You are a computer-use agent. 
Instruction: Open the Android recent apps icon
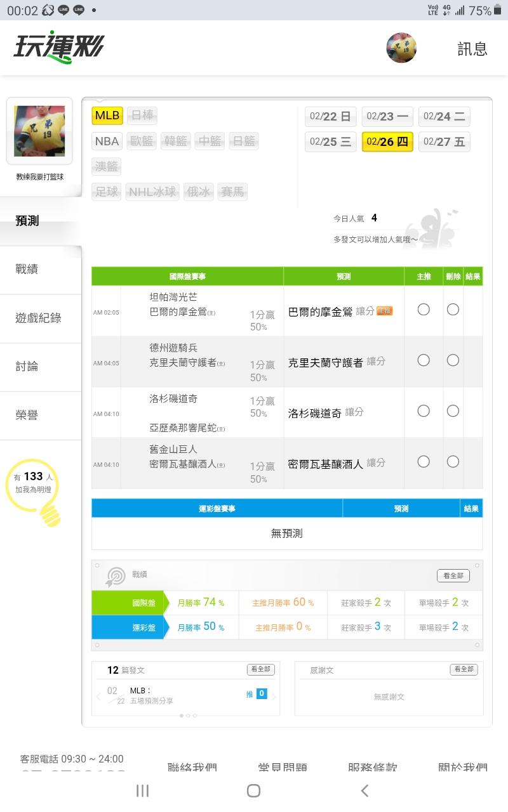[143, 790]
